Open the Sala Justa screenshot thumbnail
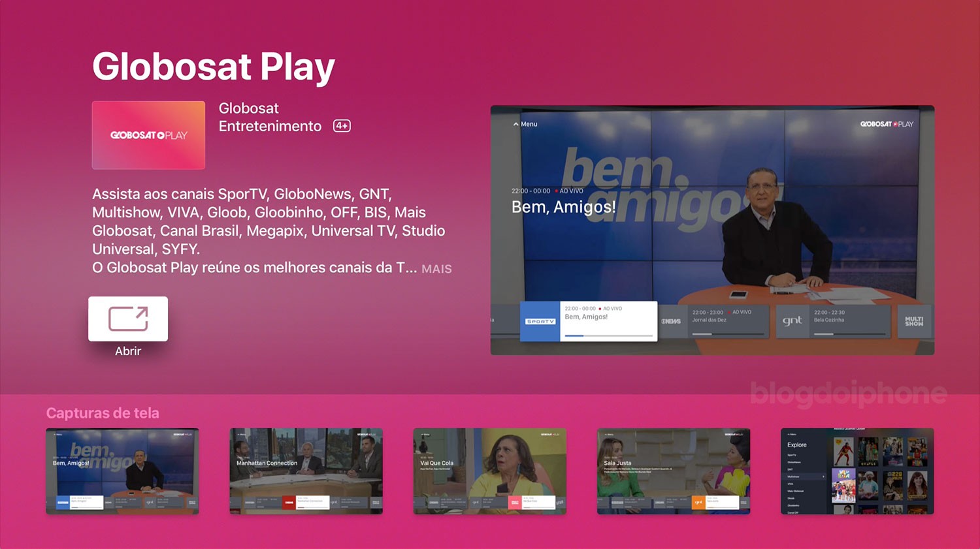 (x=673, y=471)
